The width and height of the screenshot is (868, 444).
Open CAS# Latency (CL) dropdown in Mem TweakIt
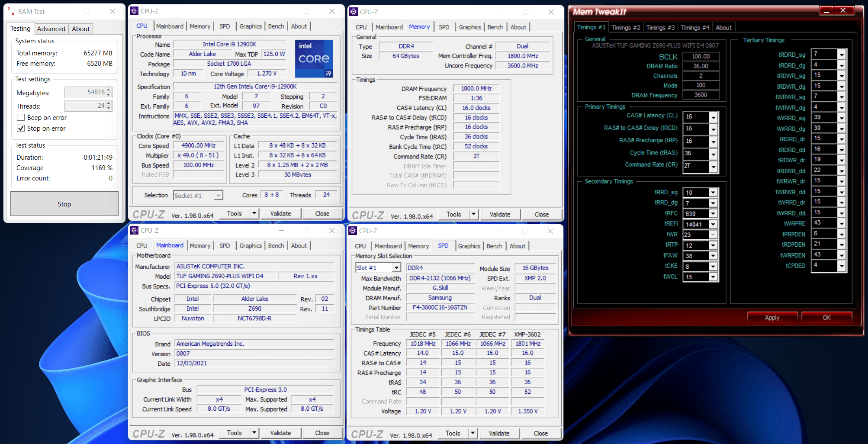pos(714,117)
